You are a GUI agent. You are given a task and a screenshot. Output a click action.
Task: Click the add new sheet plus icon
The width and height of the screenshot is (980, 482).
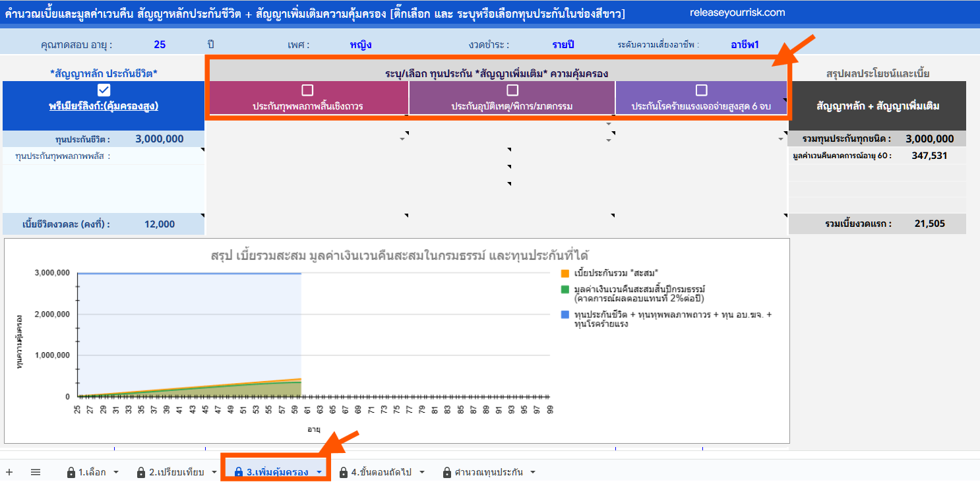9,472
